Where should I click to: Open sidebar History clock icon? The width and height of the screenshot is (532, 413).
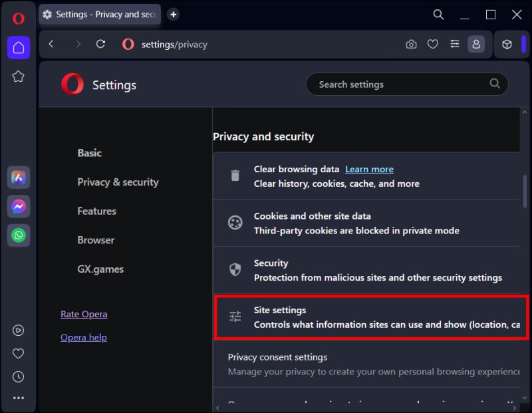(x=19, y=376)
